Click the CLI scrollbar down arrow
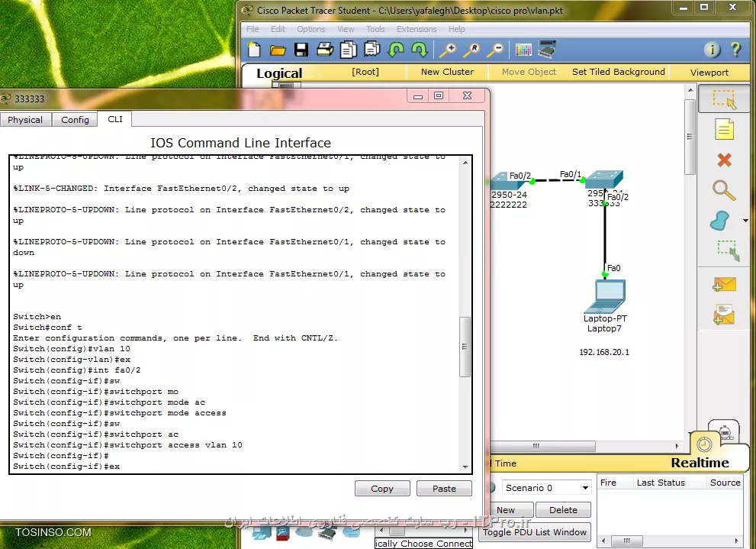756x549 pixels. pyautogui.click(x=465, y=467)
